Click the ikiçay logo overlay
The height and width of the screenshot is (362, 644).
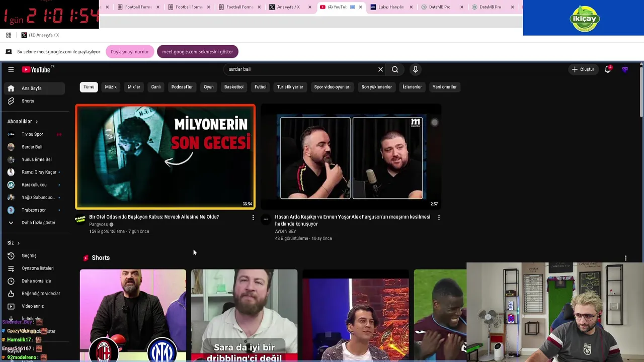coord(584,19)
